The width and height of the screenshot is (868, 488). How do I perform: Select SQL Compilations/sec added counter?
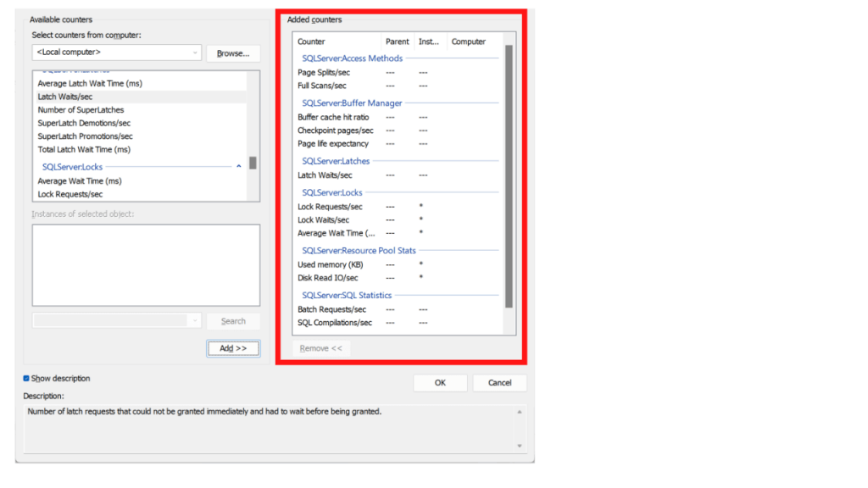click(335, 323)
